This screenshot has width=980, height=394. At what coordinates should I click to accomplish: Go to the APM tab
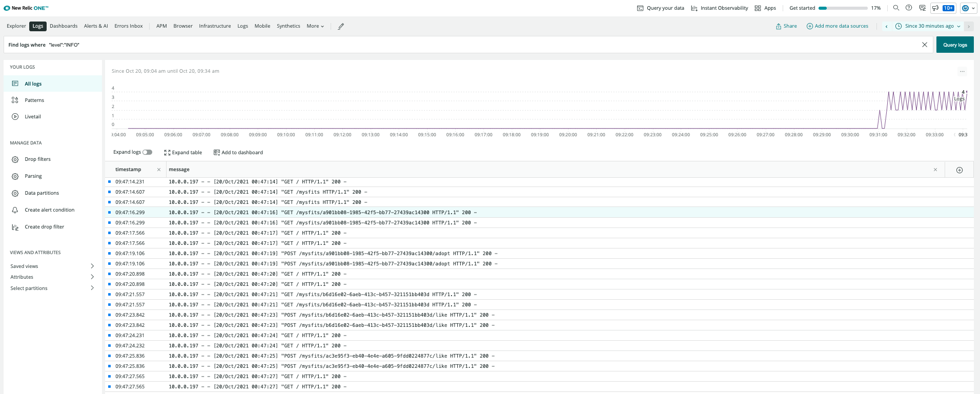click(161, 26)
